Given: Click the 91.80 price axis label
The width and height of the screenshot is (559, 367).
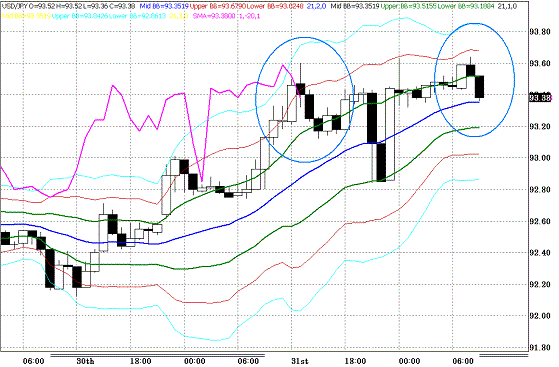Looking at the screenshot, I should (x=539, y=348).
